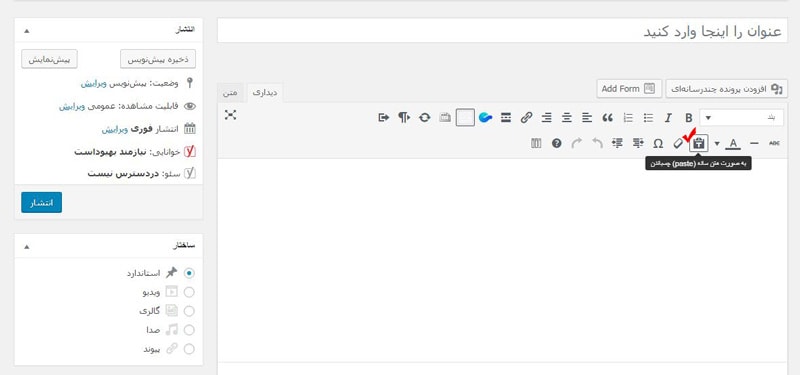Click the blank square toolbar button

pyautogui.click(x=465, y=118)
